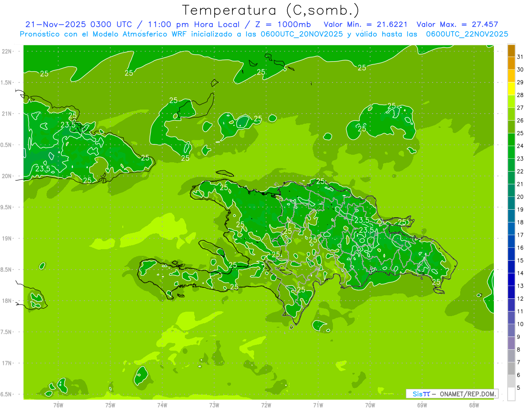Image resolution: width=532 pixels, height=411 pixels.
Task: Pick the white swatch just above the 5 label
Action: point(511,381)
